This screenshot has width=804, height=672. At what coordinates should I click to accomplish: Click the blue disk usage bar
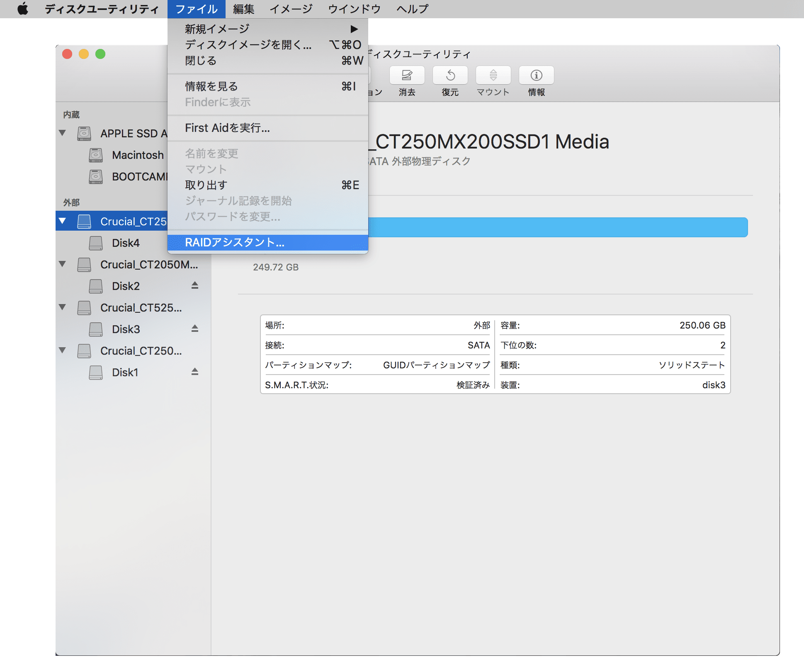coord(558,227)
